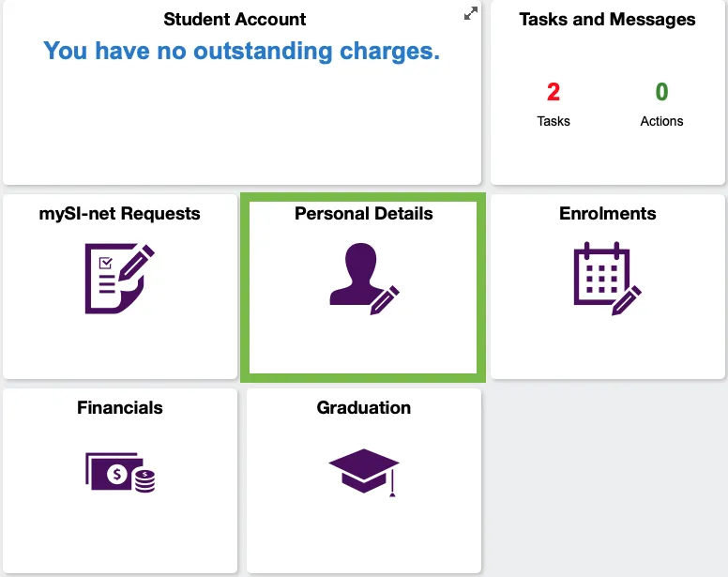The width and height of the screenshot is (728, 577).
Task: Click the Personal Details person-with-pencil icon
Action: point(364,279)
